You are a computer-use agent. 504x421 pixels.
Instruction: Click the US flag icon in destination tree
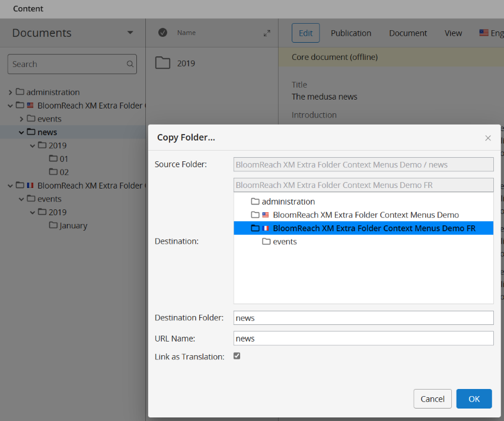(266, 215)
